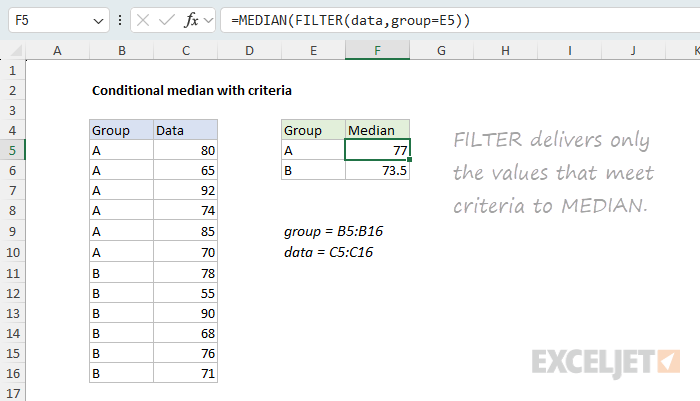The height and width of the screenshot is (401, 700).
Task: Select cell with value 68
Action: (x=185, y=334)
